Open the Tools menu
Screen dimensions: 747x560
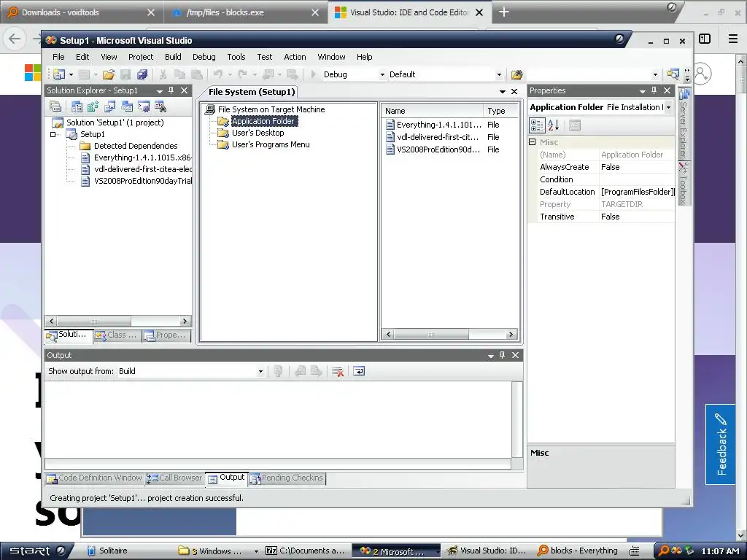click(x=236, y=57)
